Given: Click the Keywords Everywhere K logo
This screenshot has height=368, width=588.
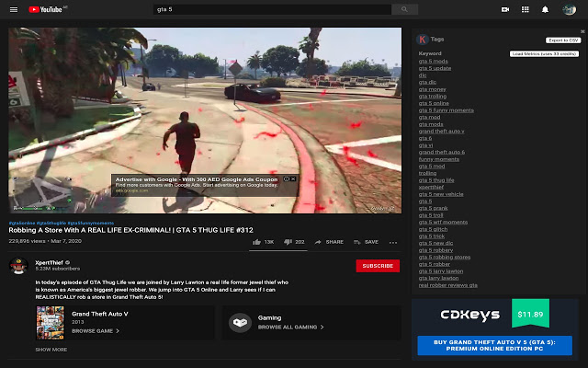Looking at the screenshot, I should point(423,39).
